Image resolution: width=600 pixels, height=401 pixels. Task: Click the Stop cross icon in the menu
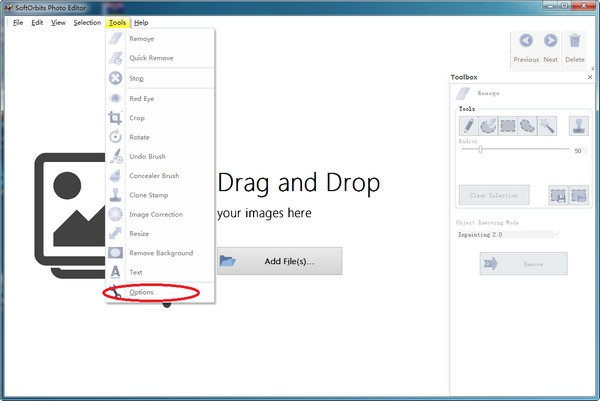click(x=115, y=78)
